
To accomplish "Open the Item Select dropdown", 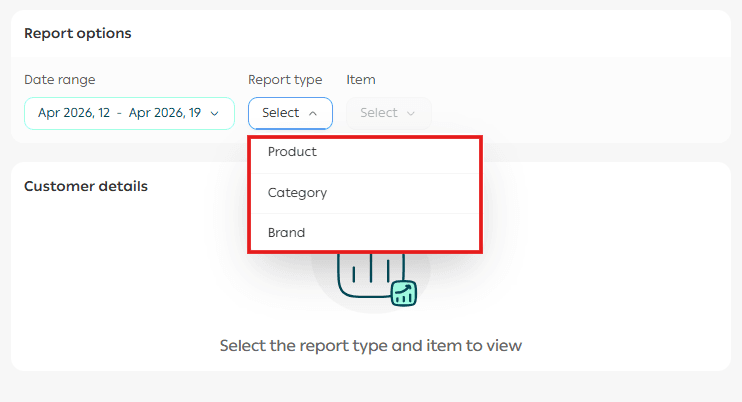I will 388,113.
